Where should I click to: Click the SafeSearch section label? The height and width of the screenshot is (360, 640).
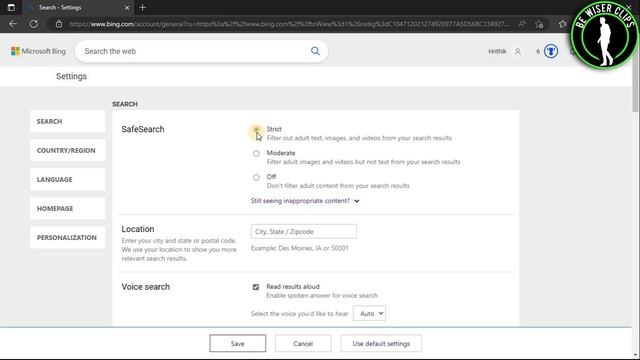pyautogui.click(x=143, y=129)
